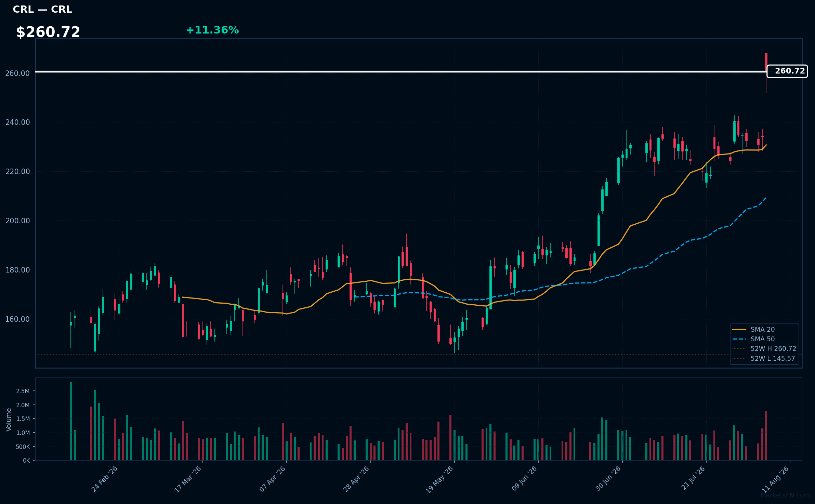
Task: Select the "SMA 50" legend entry
Action: point(753,339)
